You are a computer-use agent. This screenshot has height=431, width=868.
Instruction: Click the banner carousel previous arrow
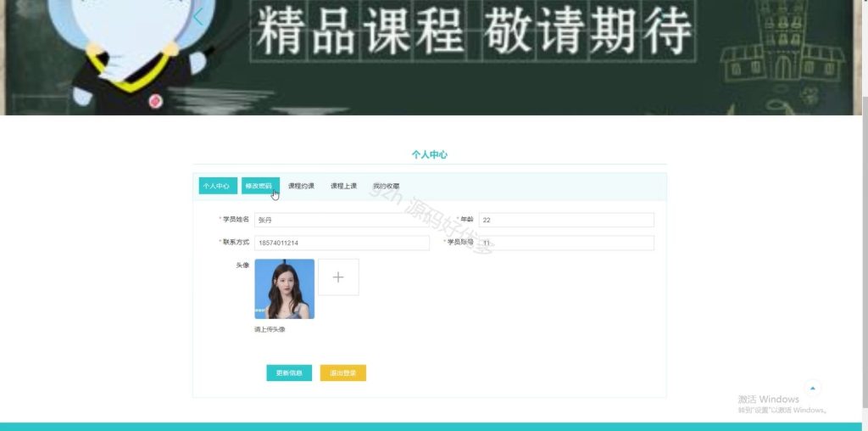[198, 17]
